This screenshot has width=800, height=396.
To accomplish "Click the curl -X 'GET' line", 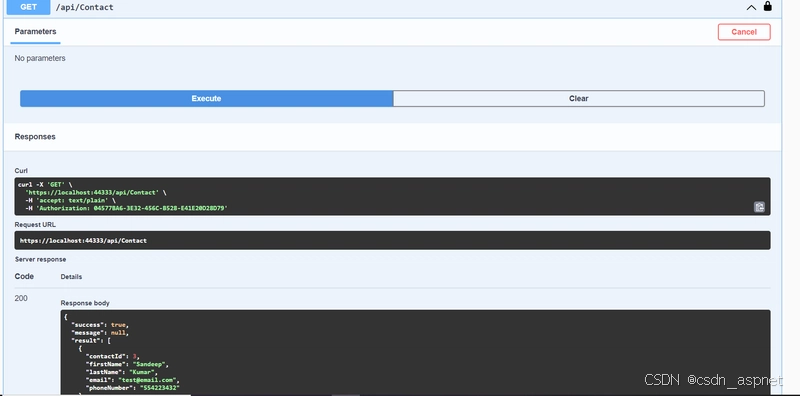I will point(45,184).
